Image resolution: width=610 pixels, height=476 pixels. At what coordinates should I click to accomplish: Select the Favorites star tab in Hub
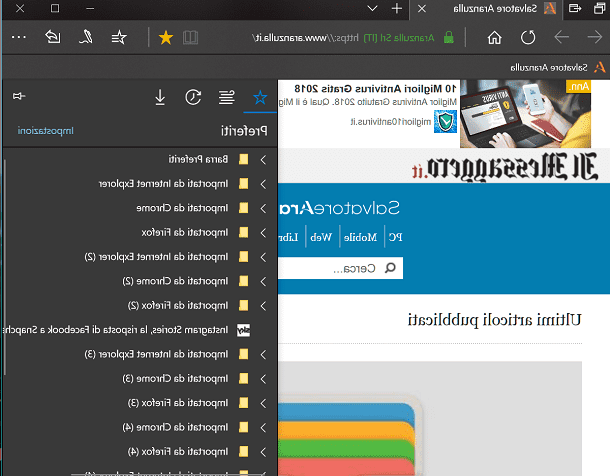pos(260,98)
